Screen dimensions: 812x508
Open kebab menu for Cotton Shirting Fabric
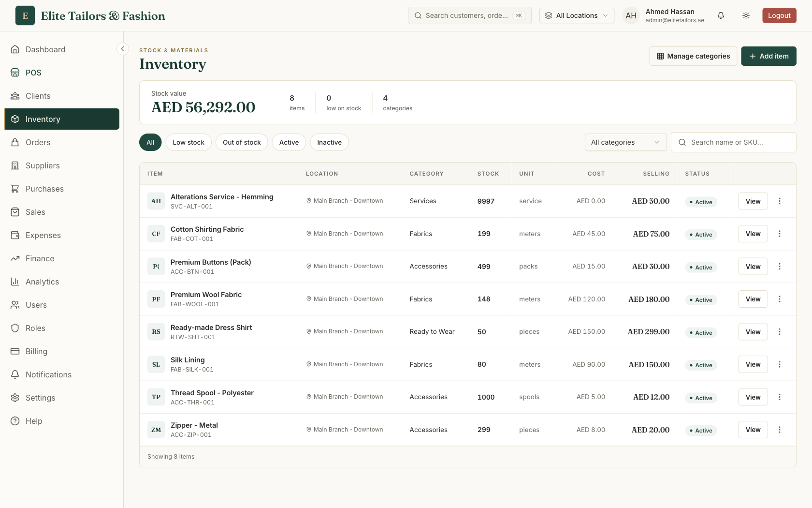tap(780, 234)
